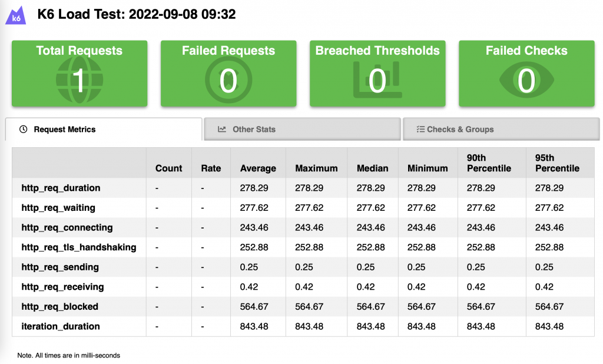Image resolution: width=603 pixels, height=364 pixels.
Task: Select the http_req_receiving row label
Action: tap(62, 287)
